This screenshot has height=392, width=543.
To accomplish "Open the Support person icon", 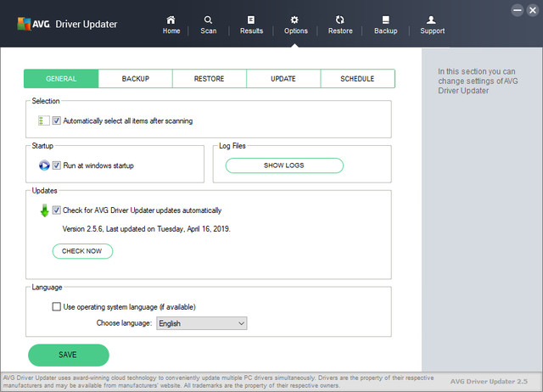I will pyautogui.click(x=431, y=20).
